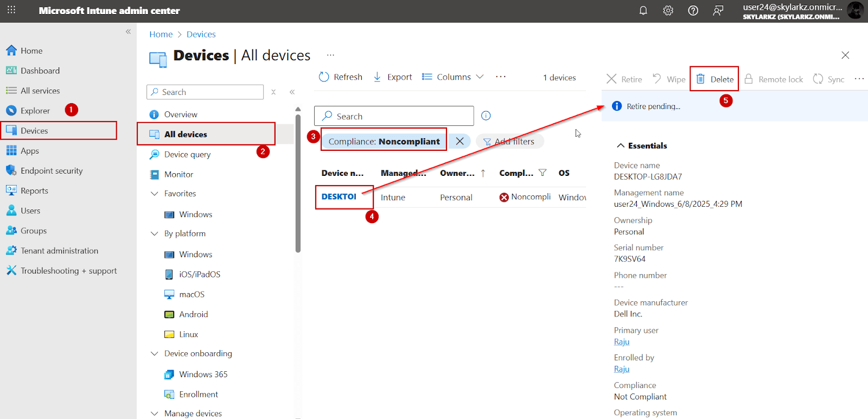Open the ellipsis next to All devices title
The width and height of the screenshot is (868, 419).
330,55
